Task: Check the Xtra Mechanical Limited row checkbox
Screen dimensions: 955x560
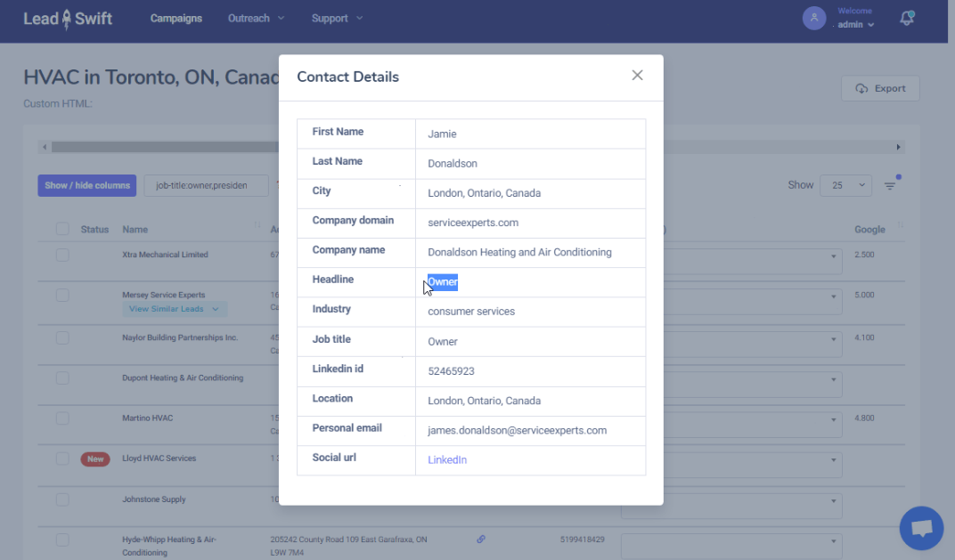Action: tap(61, 254)
